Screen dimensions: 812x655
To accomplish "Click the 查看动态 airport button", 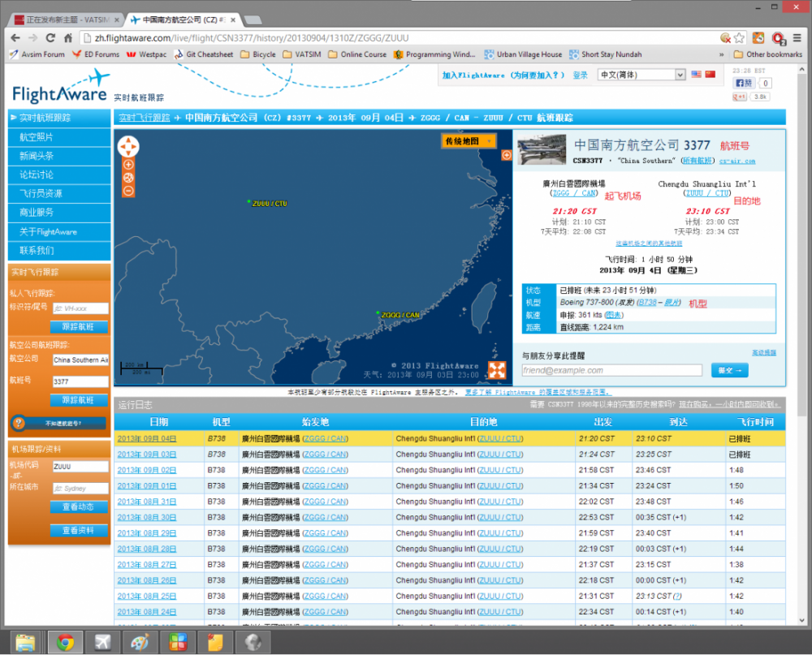I will click(79, 507).
